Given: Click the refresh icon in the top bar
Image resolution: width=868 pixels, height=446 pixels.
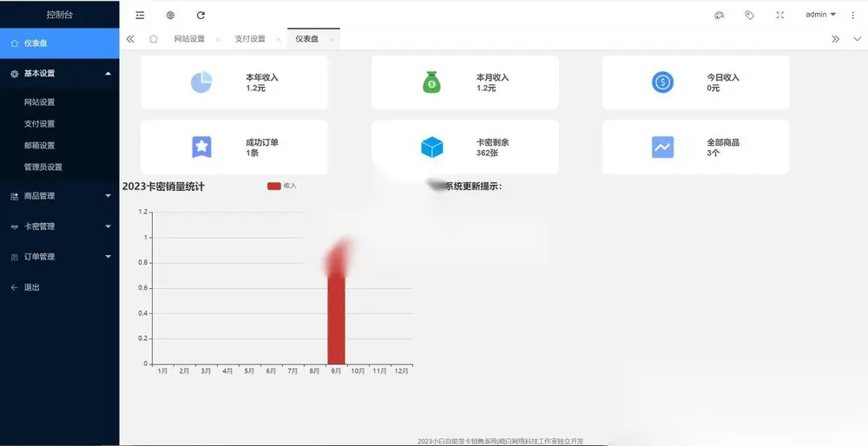Looking at the screenshot, I should pos(201,16).
